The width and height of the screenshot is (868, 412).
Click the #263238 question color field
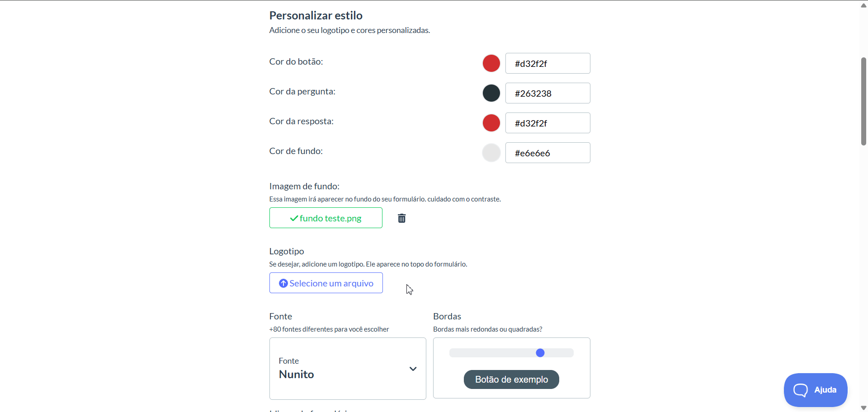pyautogui.click(x=547, y=93)
